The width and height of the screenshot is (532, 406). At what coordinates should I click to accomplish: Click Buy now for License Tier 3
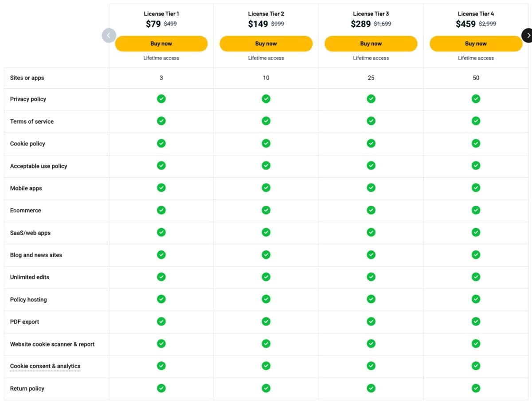[371, 43]
